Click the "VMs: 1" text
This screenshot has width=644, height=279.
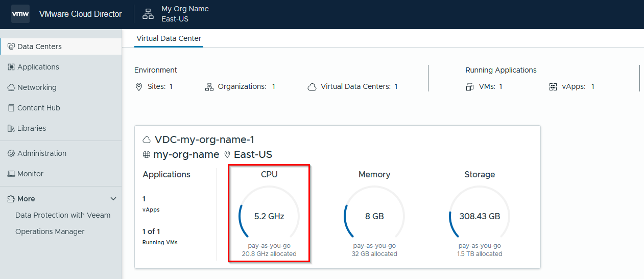(491, 87)
